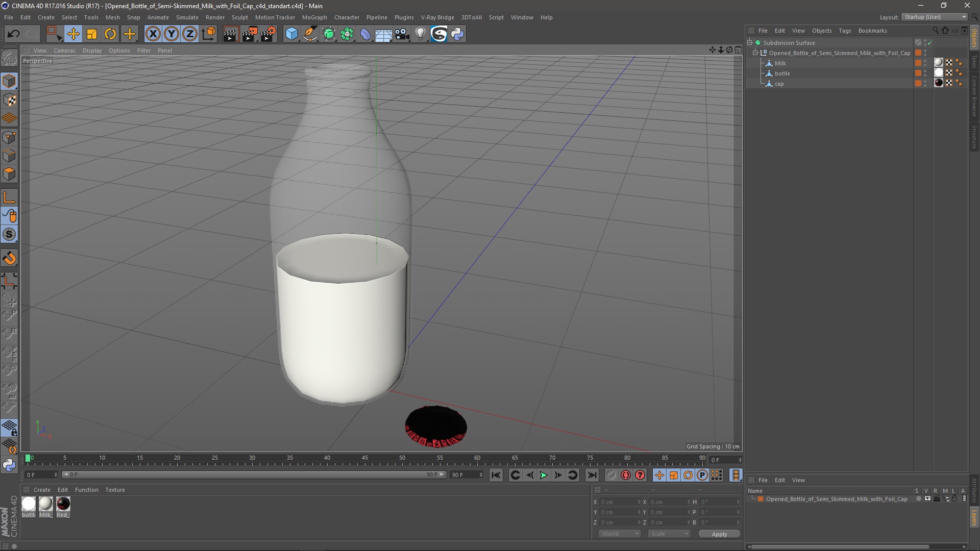Click the Camera object icon

coord(402,34)
